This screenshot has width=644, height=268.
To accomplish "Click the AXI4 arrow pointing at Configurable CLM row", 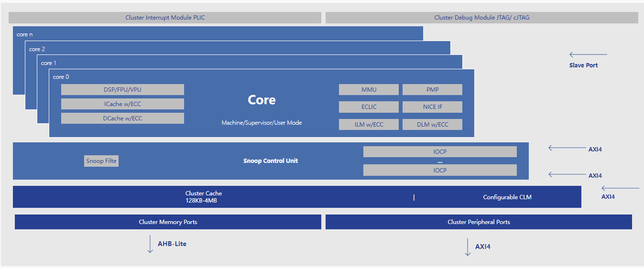I will 620,189.
